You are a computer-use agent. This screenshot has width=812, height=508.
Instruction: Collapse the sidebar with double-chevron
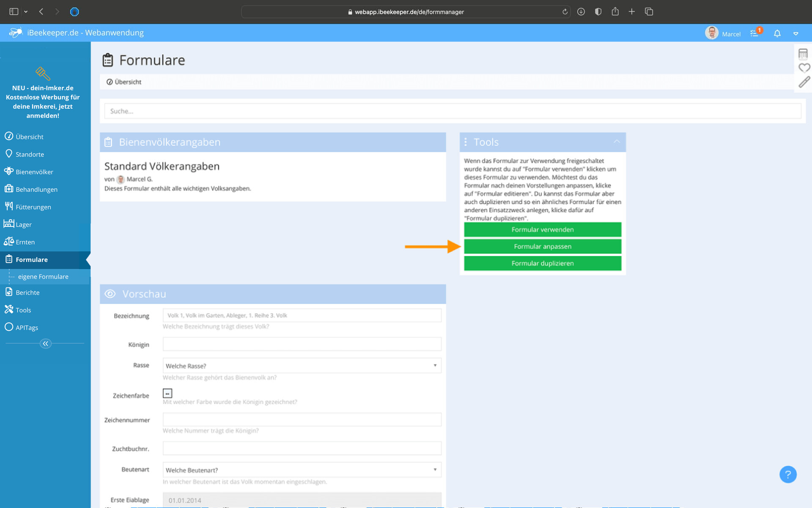coord(46,343)
